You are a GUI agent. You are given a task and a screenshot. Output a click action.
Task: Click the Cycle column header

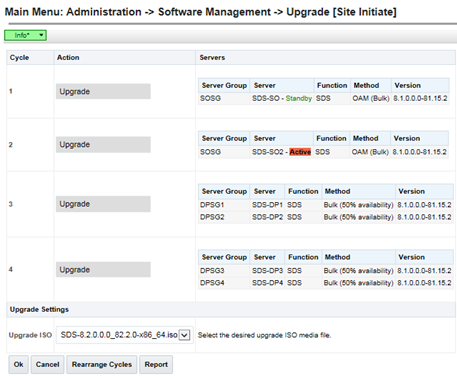tap(19, 57)
